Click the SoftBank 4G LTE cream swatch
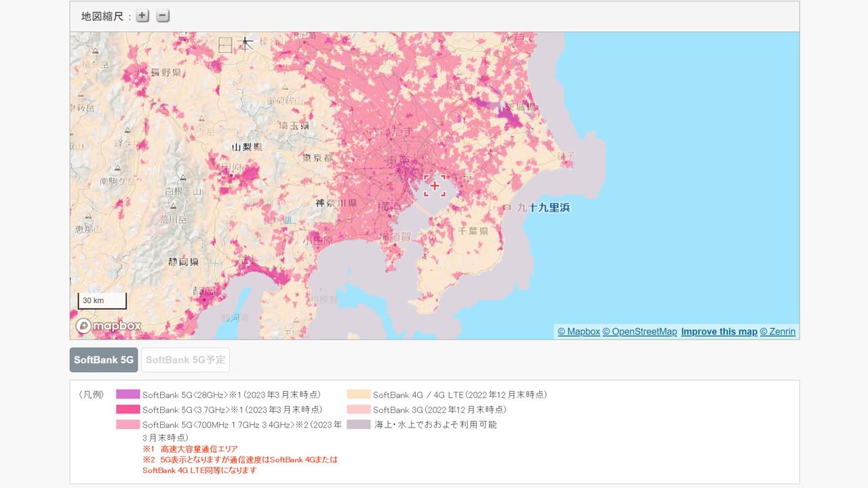 (359, 394)
